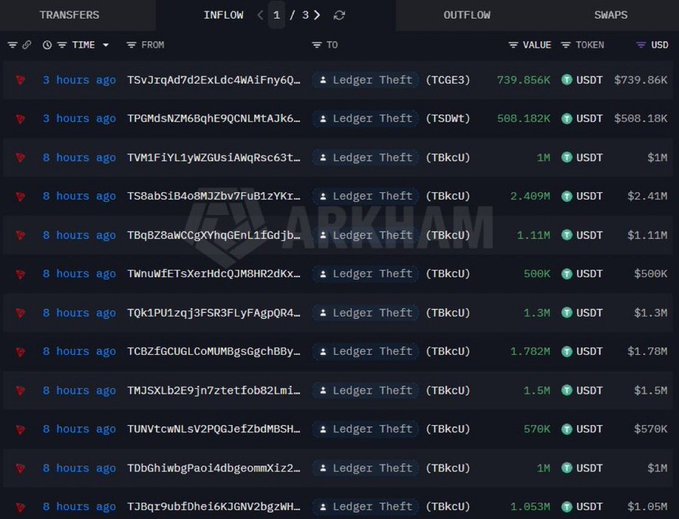Click Tron icon on TS8abSiB4o8 row
The width and height of the screenshot is (679, 519).
coord(20,197)
